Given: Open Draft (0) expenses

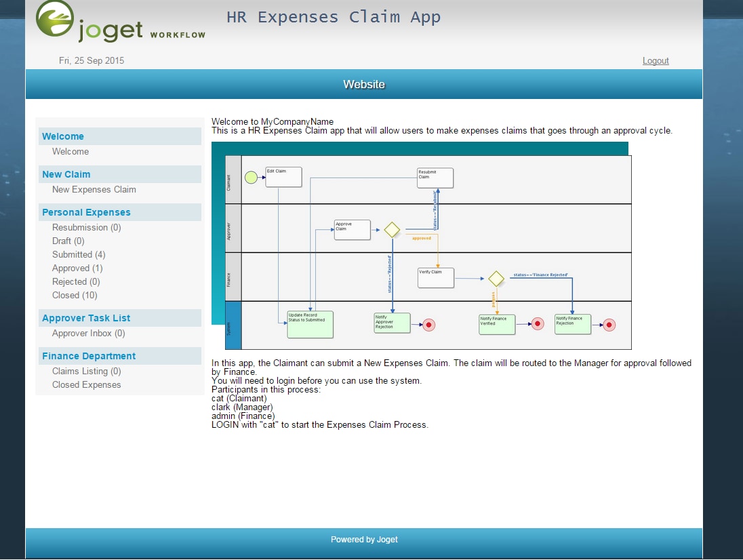Looking at the screenshot, I should (x=68, y=241).
